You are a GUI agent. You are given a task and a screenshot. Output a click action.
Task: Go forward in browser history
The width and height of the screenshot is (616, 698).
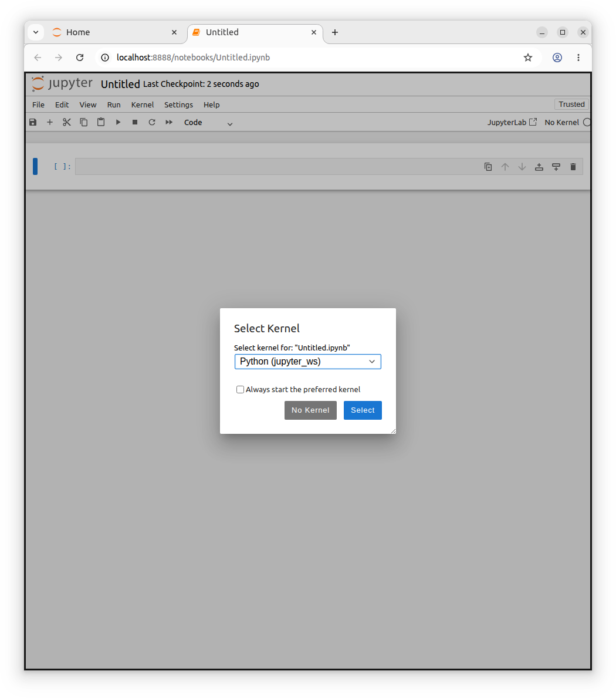(59, 58)
